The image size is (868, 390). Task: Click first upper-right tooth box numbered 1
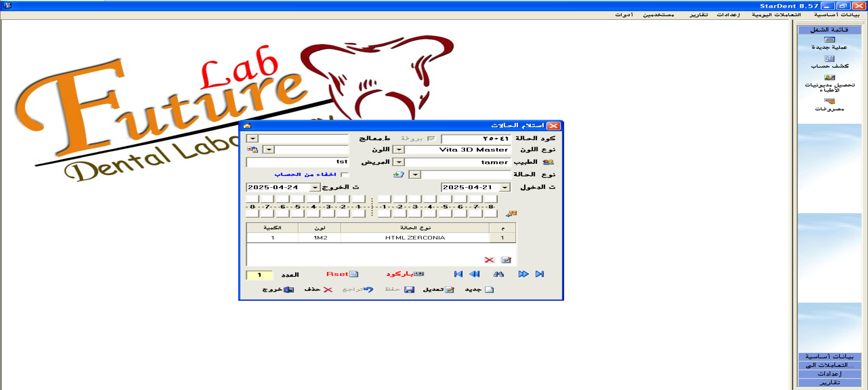pyautogui.click(x=384, y=199)
